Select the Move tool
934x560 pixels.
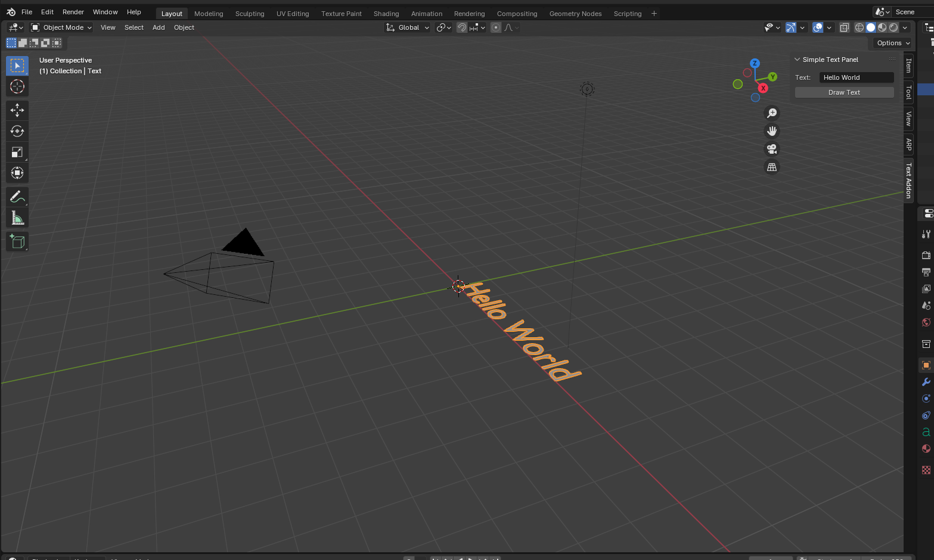coord(17,110)
